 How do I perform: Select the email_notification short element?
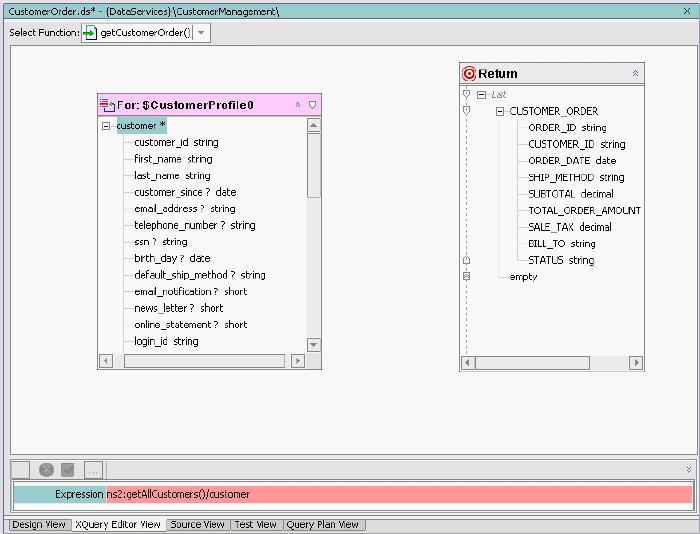[x=191, y=291]
